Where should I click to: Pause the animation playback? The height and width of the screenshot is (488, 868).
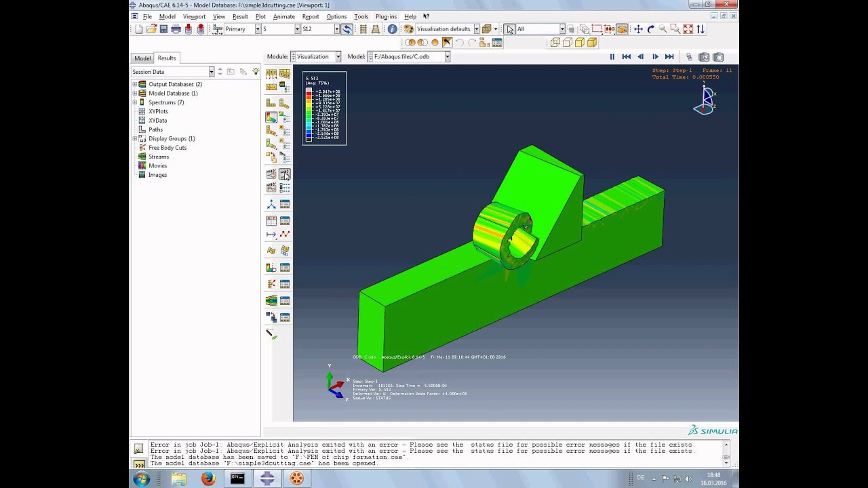(x=612, y=57)
